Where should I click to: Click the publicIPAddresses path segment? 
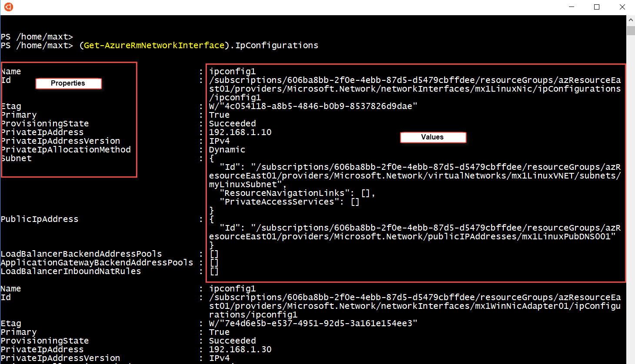coord(472,237)
